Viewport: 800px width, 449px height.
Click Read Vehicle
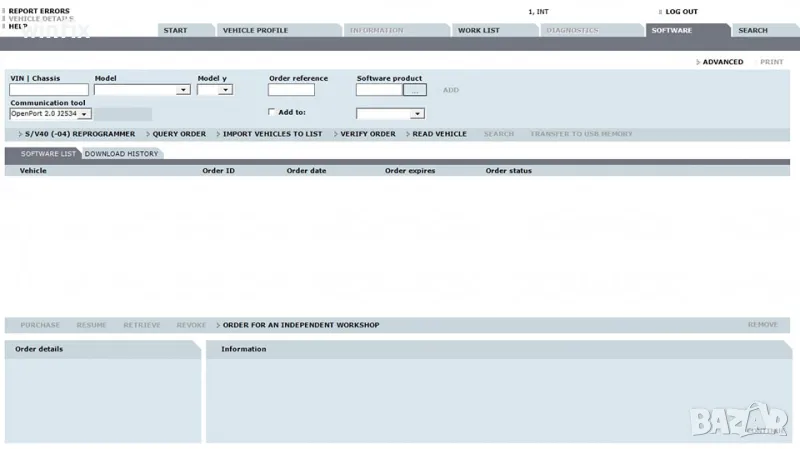pos(439,134)
